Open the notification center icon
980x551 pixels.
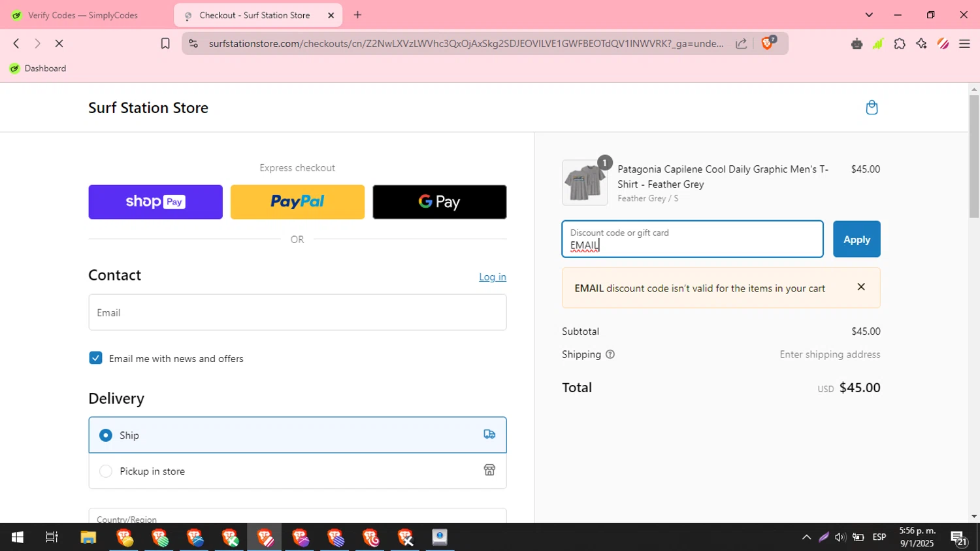click(x=958, y=538)
